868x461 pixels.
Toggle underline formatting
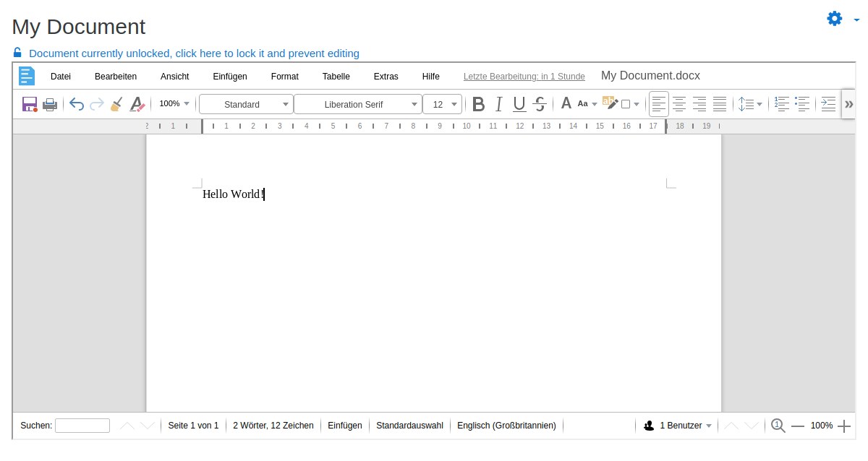[x=519, y=104]
